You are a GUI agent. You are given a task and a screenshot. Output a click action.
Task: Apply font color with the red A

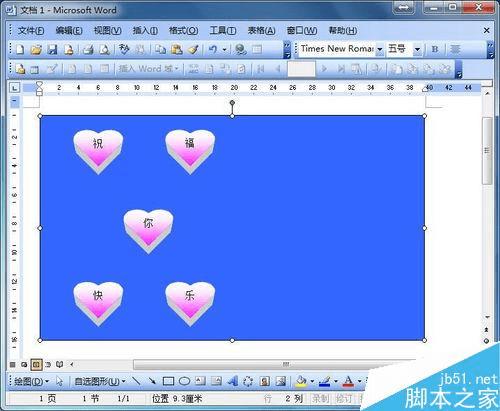coord(348,381)
